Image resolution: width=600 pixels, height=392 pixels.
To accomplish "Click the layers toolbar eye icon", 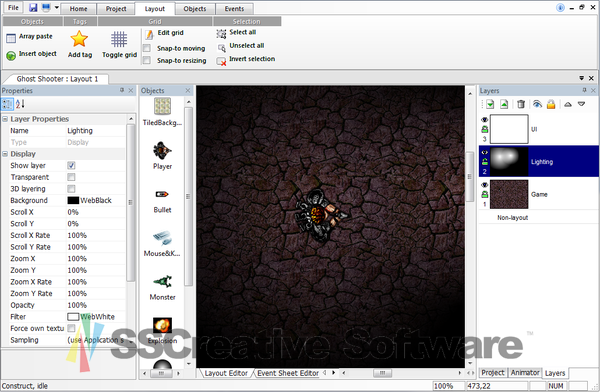I will [537, 104].
